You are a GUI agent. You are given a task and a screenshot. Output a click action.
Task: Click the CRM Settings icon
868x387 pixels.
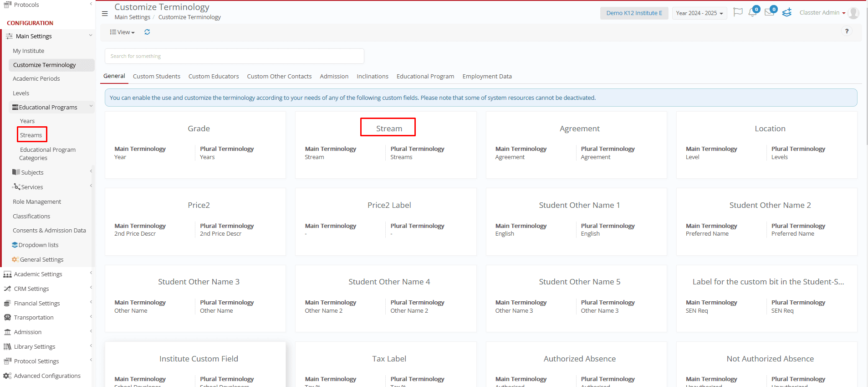[7, 289]
